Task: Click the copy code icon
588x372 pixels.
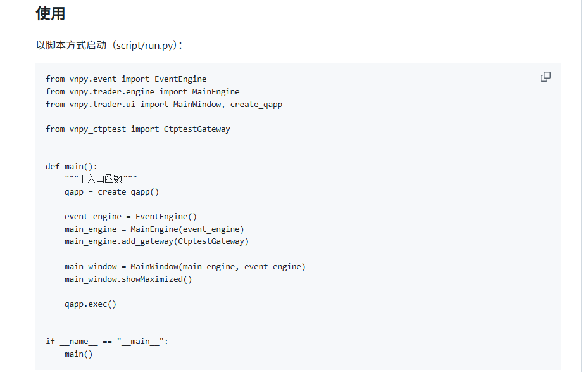Action: tap(545, 77)
